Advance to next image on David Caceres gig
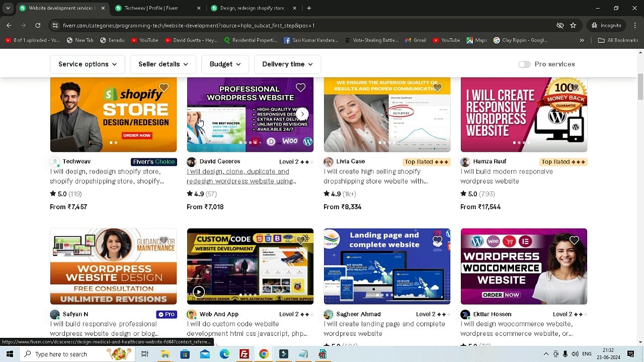 (x=302, y=114)
